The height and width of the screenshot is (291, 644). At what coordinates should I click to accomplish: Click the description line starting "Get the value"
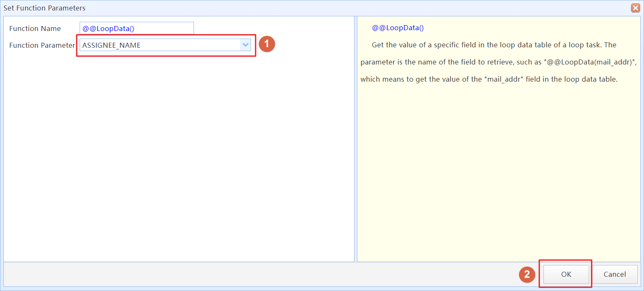click(494, 45)
